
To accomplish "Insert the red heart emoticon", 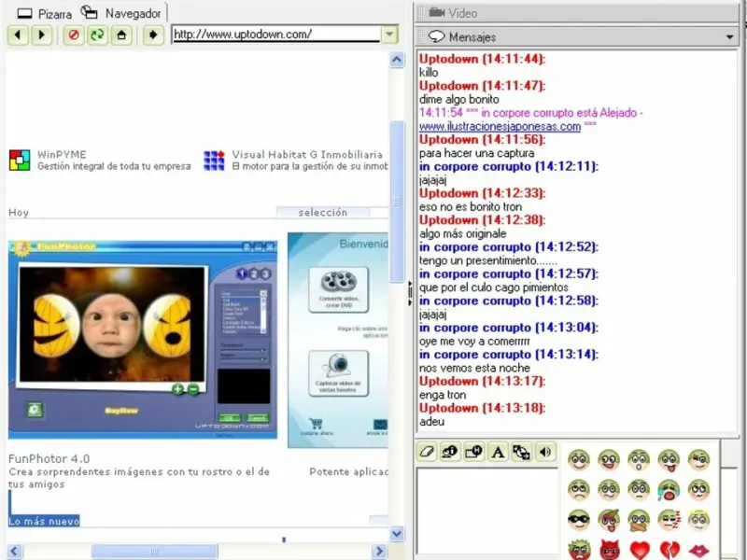I will tap(640, 550).
